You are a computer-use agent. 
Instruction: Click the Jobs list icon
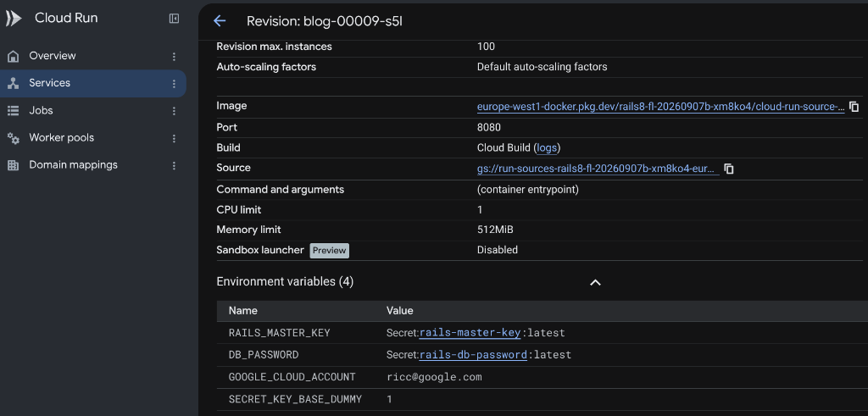click(14, 111)
